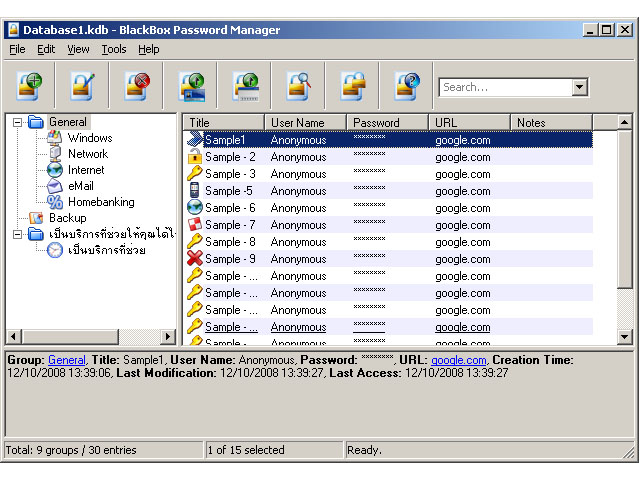The height and width of the screenshot is (480, 640).
Task: Click Anonymous user name of Sample - 9
Action: tap(298, 259)
